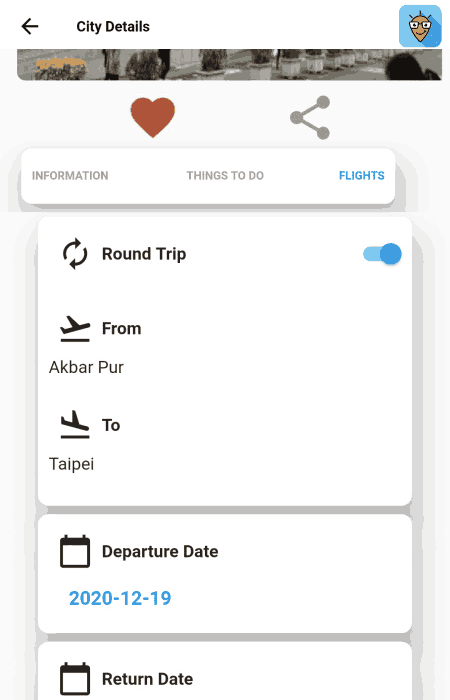Open the Things To Do tab

pyautogui.click(x=225, y=175)
